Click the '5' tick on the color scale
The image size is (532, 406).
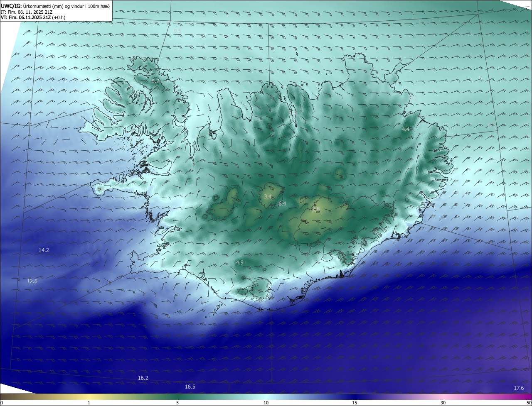click(177, 403)
